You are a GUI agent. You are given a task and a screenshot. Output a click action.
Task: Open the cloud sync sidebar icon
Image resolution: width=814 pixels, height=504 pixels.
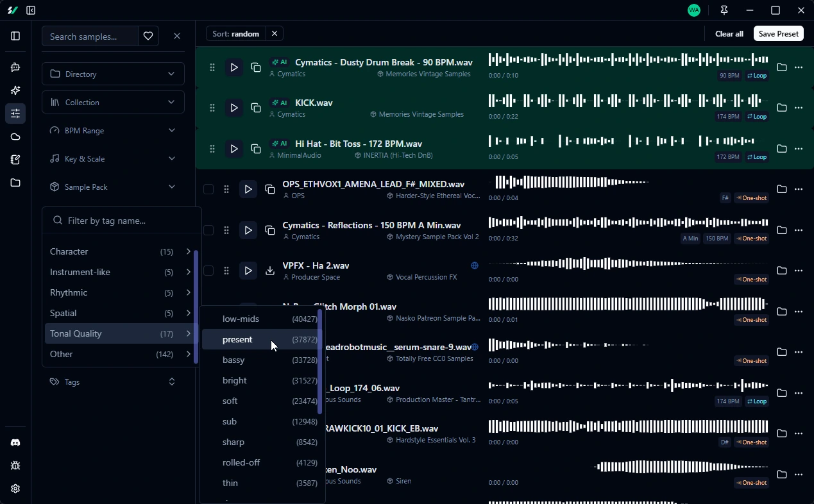point(15,137)
